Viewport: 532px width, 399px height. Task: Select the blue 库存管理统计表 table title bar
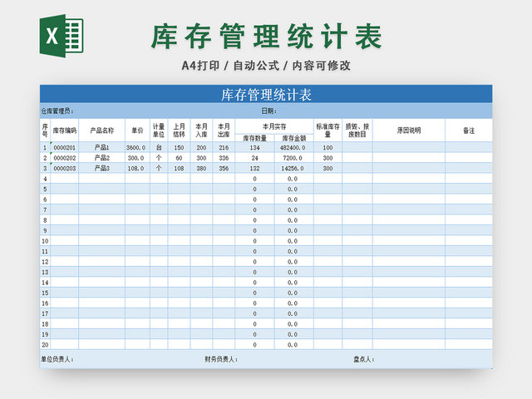coord(266,94)
